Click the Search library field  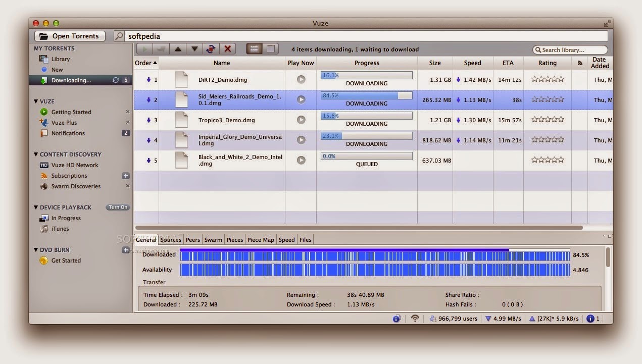click(x=570, y=49)
